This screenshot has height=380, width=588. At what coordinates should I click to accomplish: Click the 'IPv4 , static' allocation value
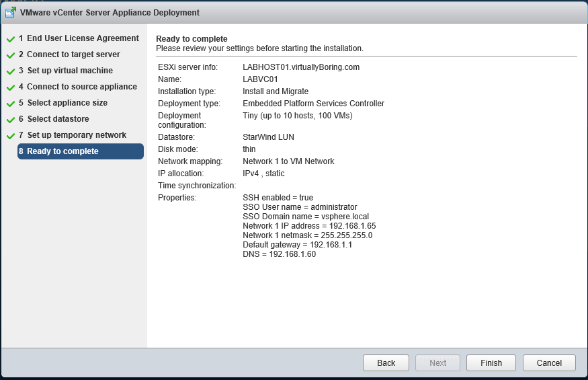coord(263,174)
